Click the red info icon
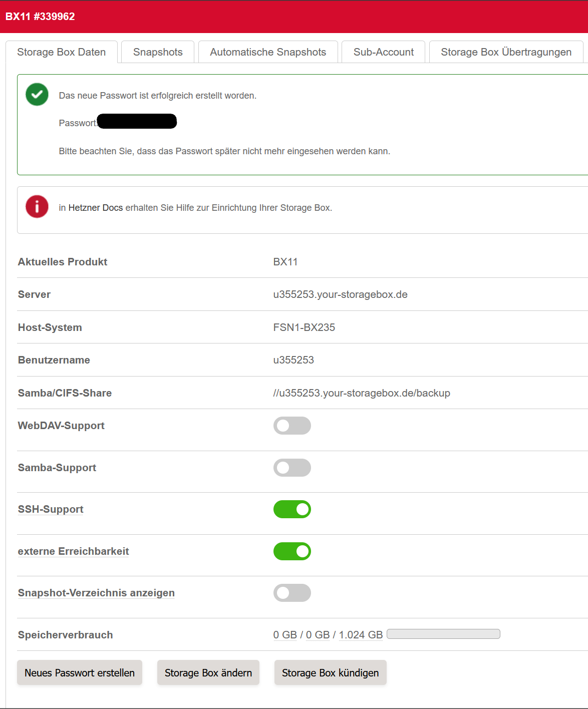The height and width of the screenshot is (709, 588). 37,206
